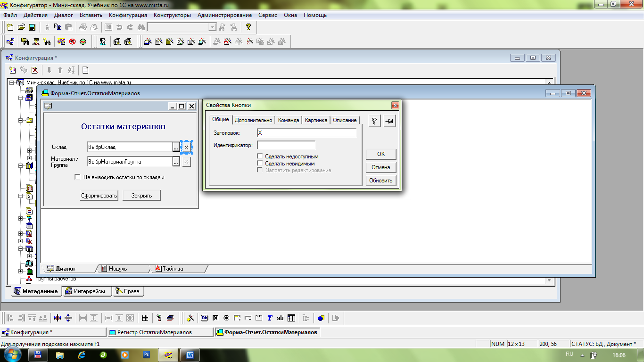Select the table control tool icon
644x362 pixels.
click(291, 318)
